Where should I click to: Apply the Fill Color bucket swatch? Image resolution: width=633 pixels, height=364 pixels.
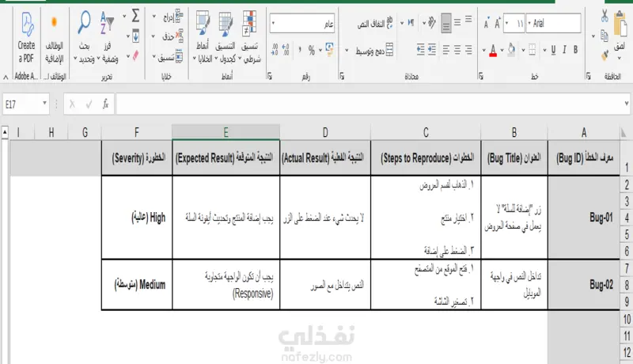click(x=511, y=50)
